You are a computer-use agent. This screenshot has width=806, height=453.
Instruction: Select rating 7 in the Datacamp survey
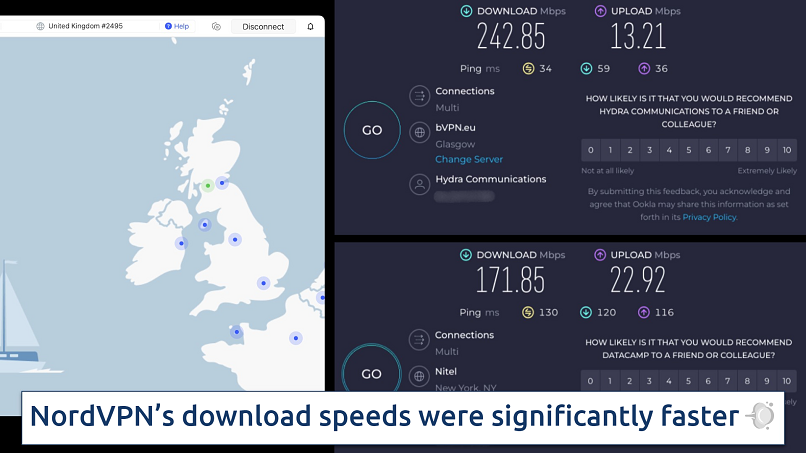pos(728,381)
